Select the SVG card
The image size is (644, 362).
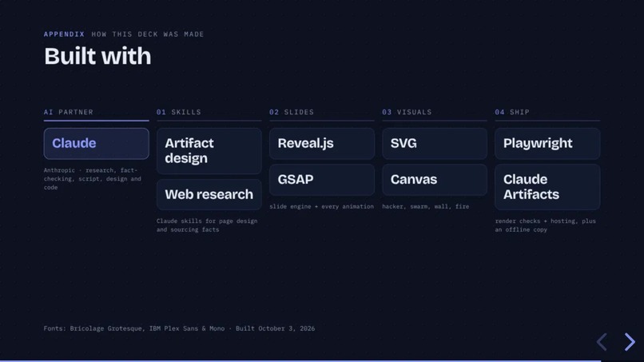pos(435,143)
